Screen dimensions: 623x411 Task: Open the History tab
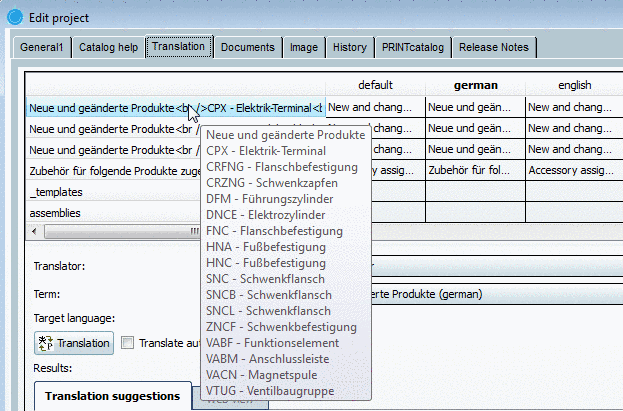click(350, 47)
